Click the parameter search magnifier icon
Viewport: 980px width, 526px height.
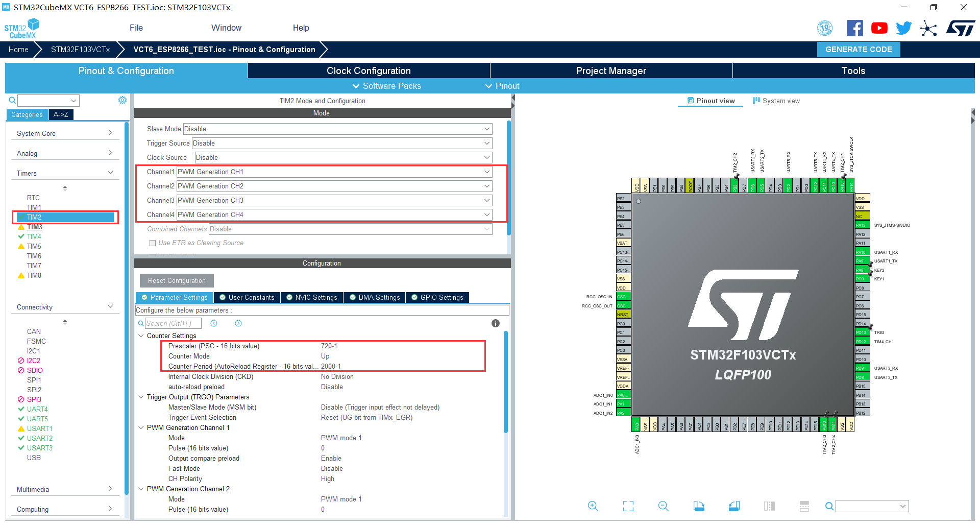pos(141,323)
